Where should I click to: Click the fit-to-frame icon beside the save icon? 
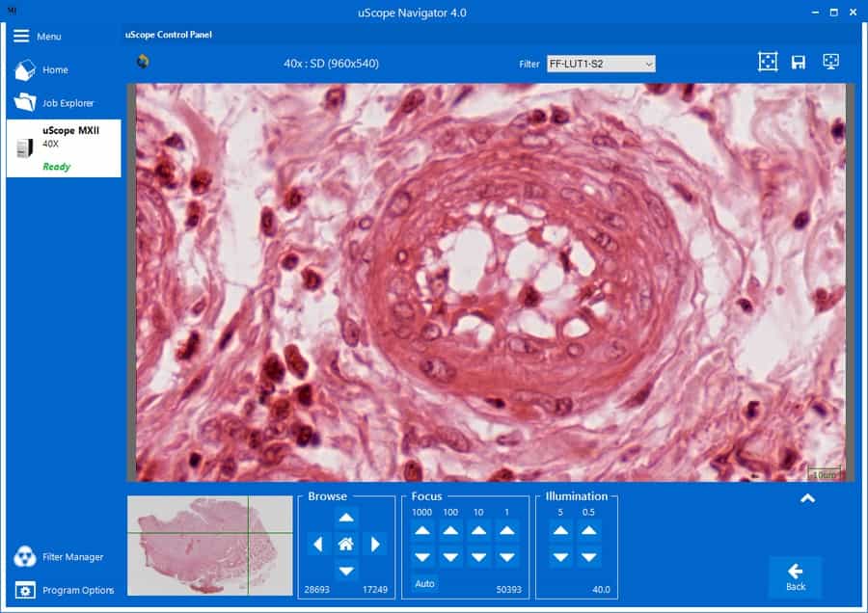tap(767, 63)
